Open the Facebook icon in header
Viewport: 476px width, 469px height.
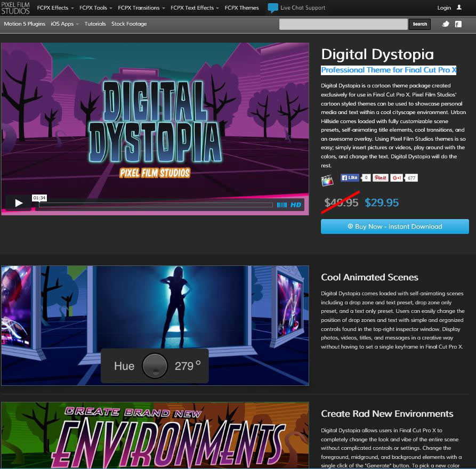(458, 24)
